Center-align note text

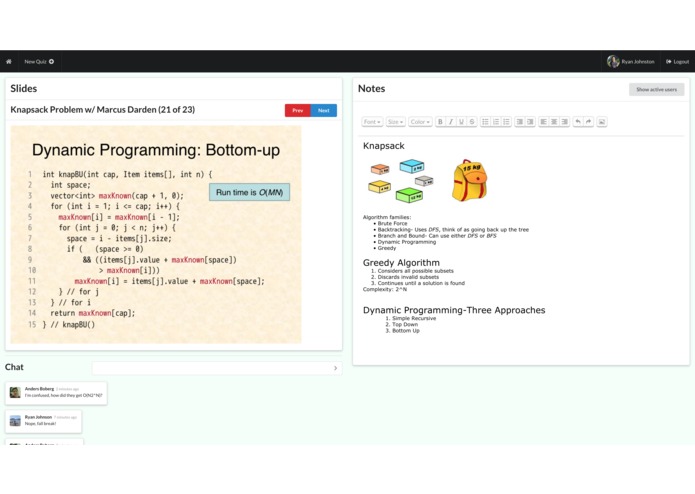tap(554, 122)
